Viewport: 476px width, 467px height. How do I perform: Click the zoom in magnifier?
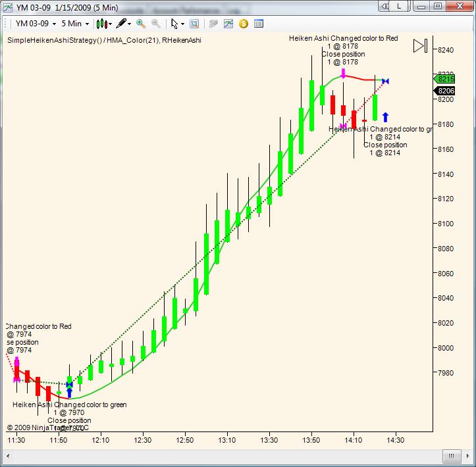[141, 24]
